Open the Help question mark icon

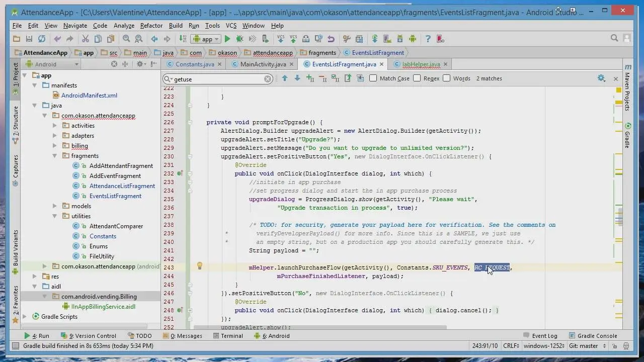428,39
